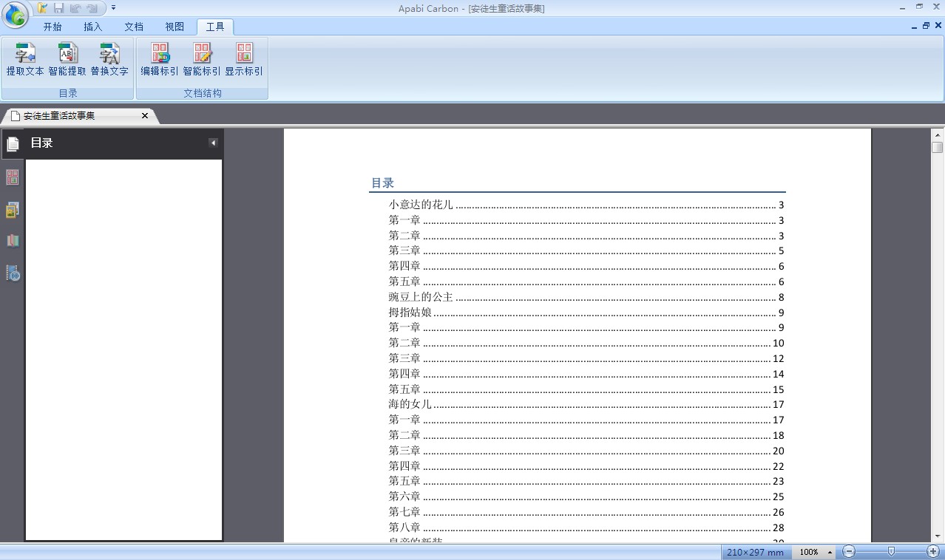Click the 小意达的花儿 contents entry

(586, 205)
